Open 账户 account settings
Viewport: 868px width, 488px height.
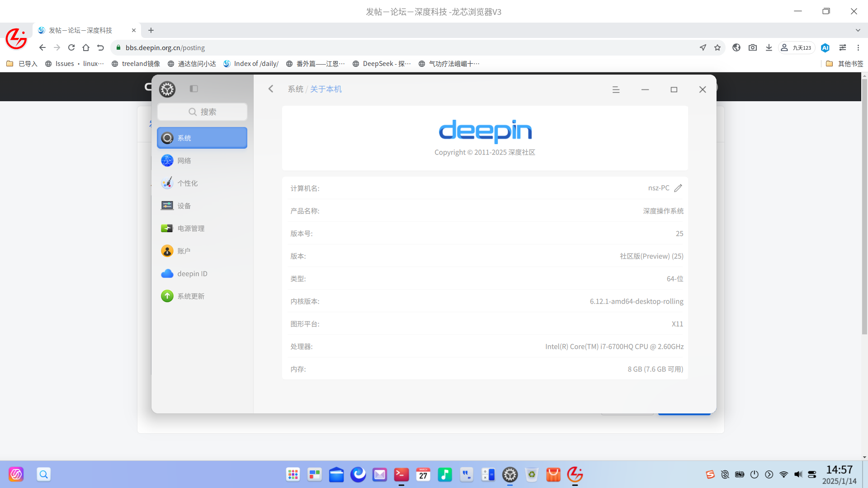click(202, 251)
